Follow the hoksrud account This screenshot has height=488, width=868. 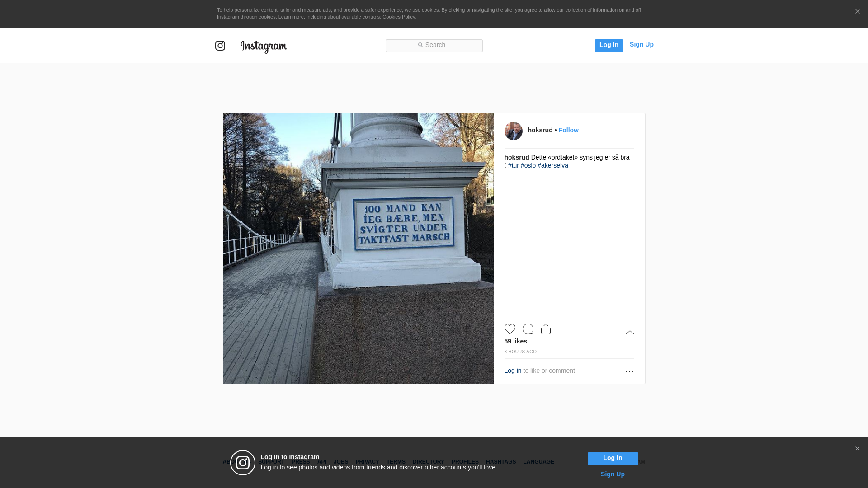tap(568, 130)
